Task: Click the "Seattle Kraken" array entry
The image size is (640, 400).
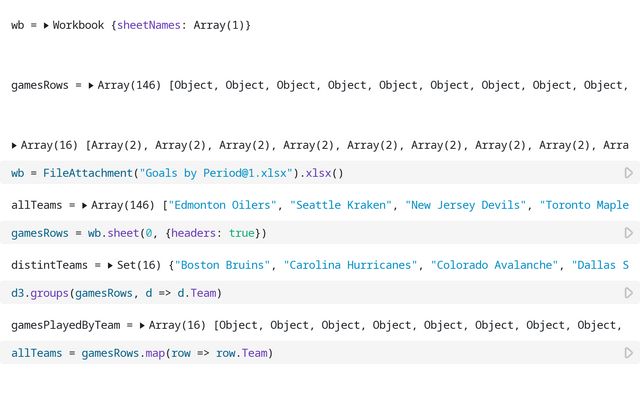Action: (x=340, y=205)
